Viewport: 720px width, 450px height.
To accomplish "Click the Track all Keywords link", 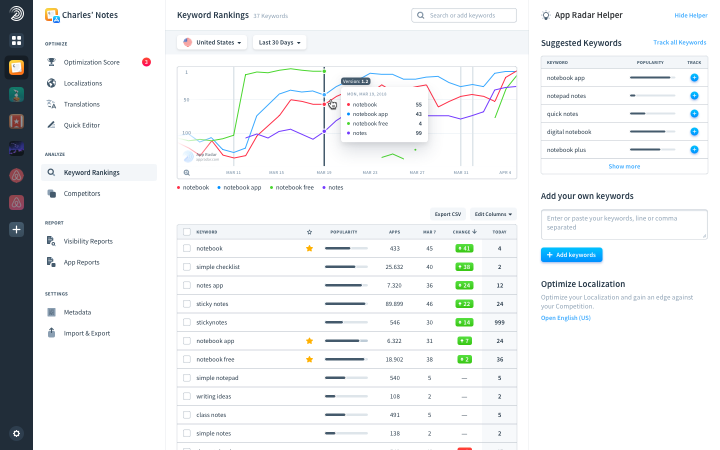I will point(680,42).
